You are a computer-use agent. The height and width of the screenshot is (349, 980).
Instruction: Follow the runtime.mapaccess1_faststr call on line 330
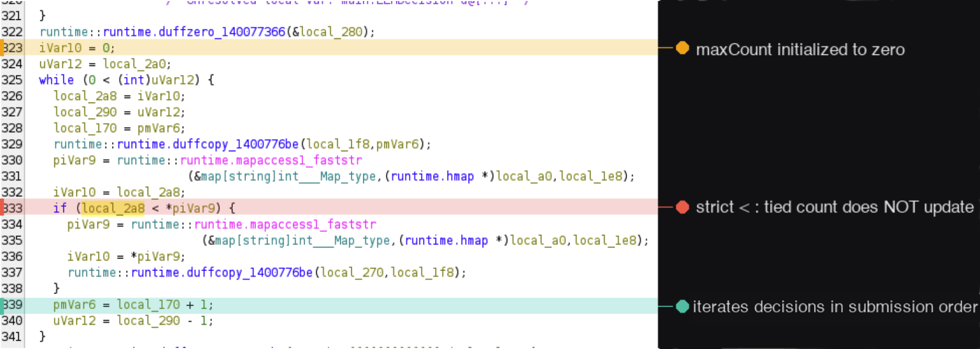[271, 160]
